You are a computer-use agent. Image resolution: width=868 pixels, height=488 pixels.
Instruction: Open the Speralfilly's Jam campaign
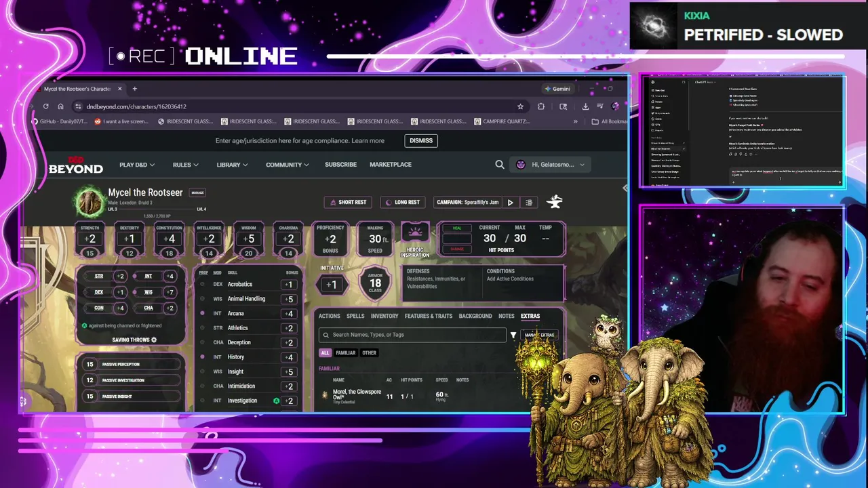click(468, 202)
